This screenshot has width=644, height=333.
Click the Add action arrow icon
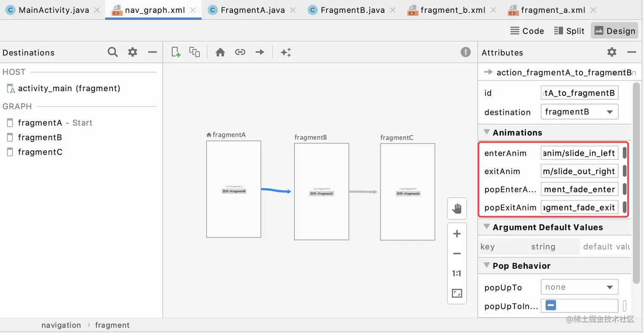click(x=260, y=52)
